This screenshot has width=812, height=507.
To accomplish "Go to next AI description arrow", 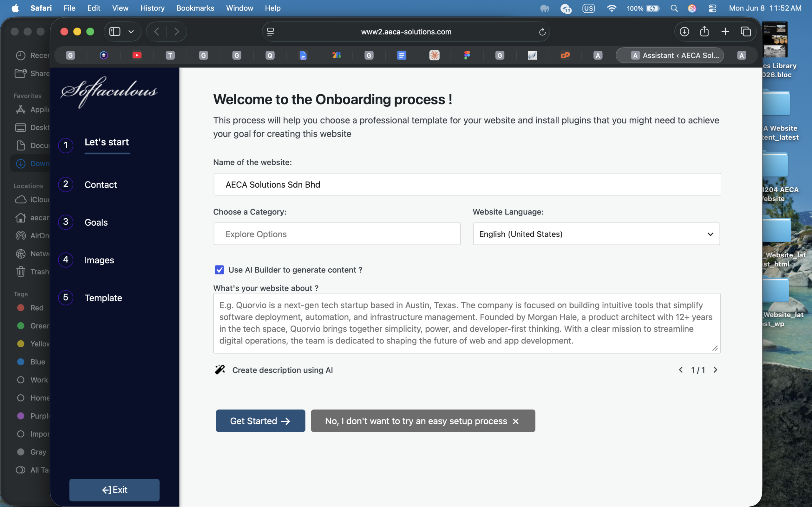I will [715, 369].
